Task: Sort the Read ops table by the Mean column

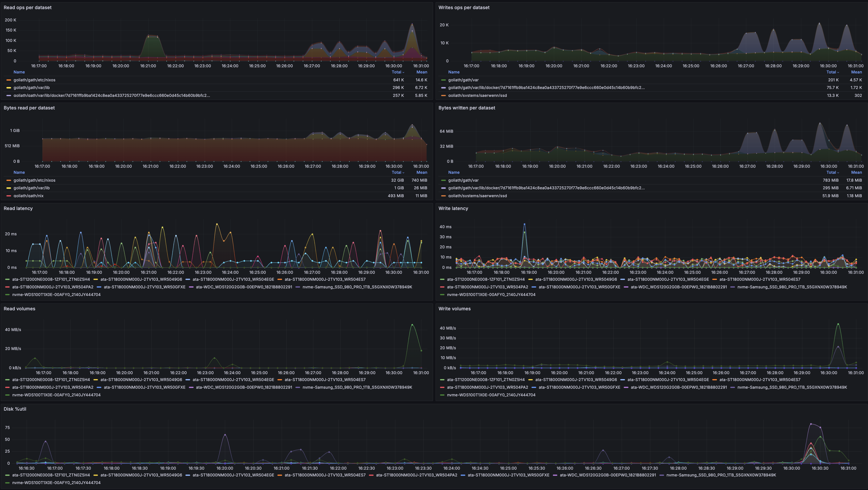Action: [x=422, y=72]
